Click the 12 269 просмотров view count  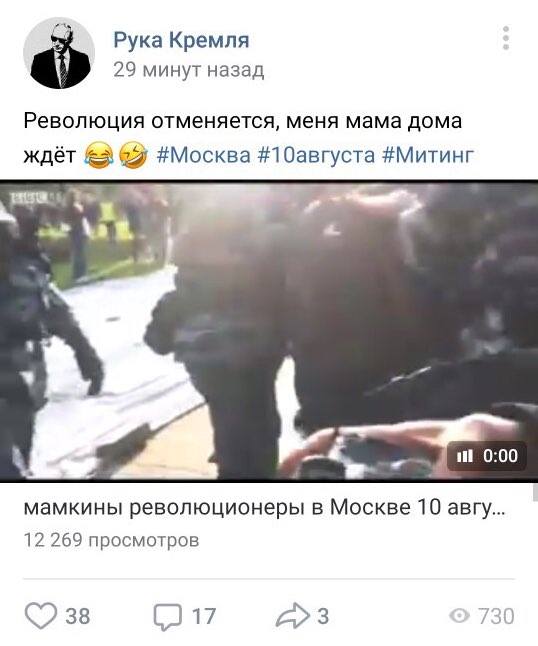[x=111, y=540]
